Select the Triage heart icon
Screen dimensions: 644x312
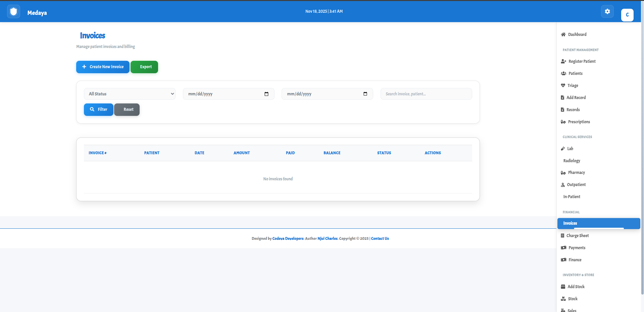[x=563, y=85]
